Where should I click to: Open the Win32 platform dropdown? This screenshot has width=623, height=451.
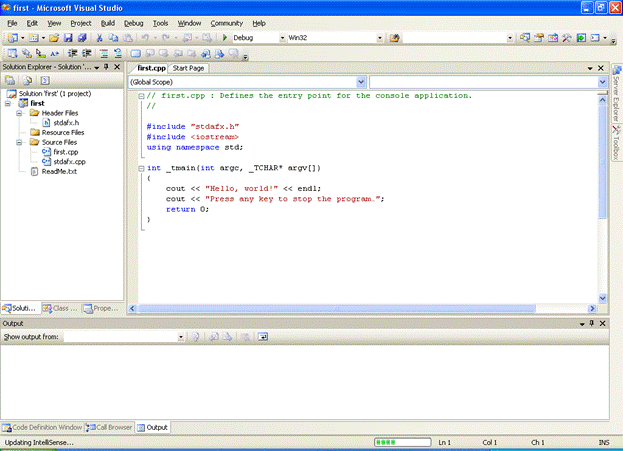(380, 38)
